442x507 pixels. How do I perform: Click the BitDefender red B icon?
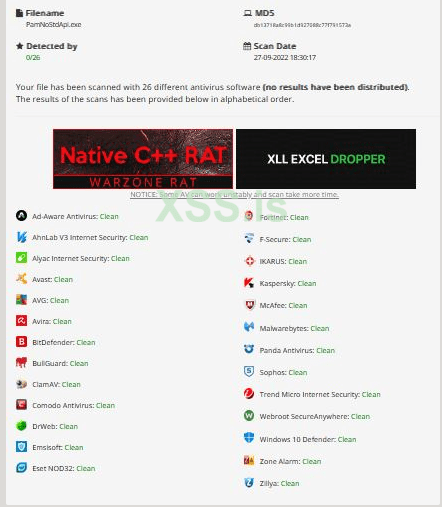pos(21,342)
